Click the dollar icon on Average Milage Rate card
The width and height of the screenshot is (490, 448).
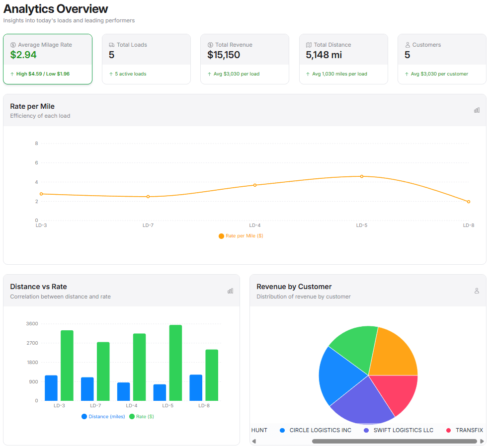pyautogui.click(x=13, y=45)
